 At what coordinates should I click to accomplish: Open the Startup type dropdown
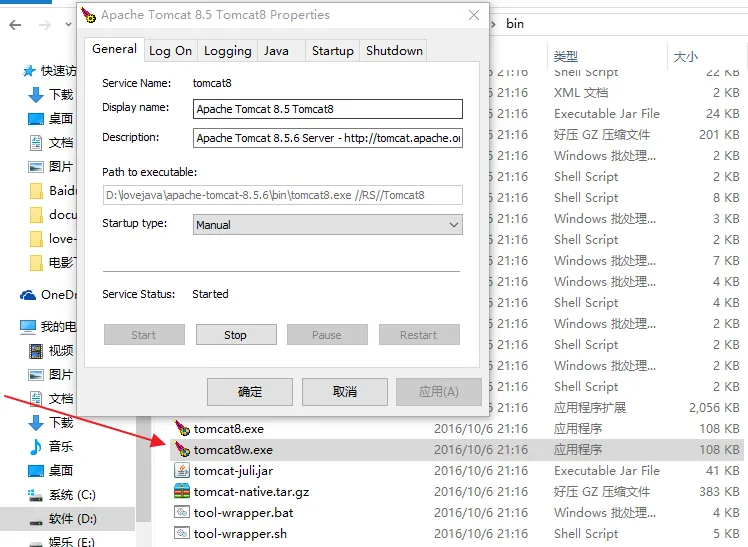[x=328, y=225]
